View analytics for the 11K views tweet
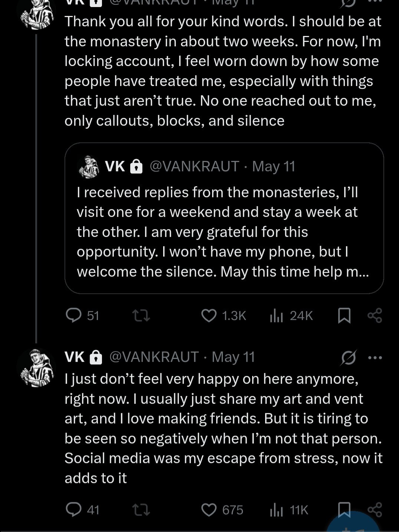399x532 pixels. coord(277,510)
